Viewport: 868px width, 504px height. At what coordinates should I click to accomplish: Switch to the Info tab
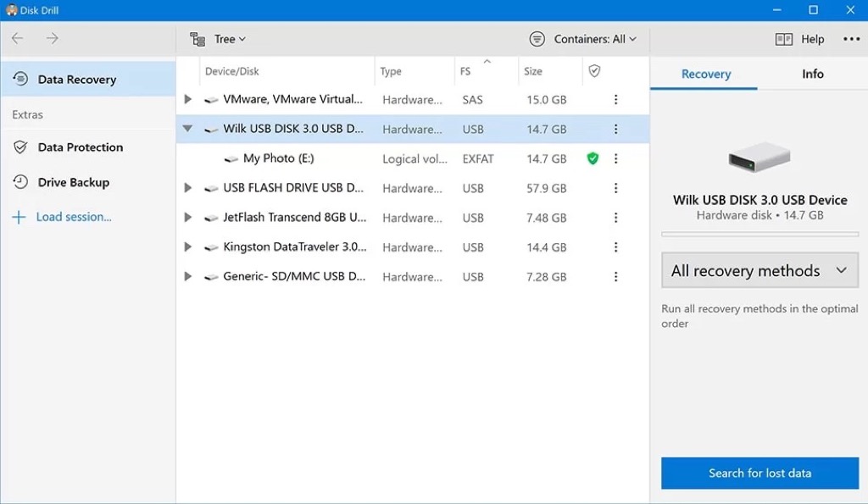[812, 74]
